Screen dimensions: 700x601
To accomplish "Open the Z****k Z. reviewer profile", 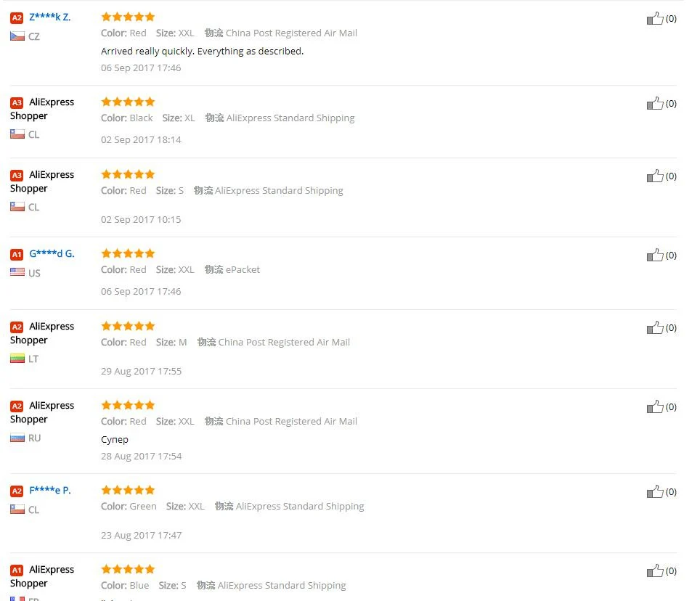I will (x=50, y=17).
